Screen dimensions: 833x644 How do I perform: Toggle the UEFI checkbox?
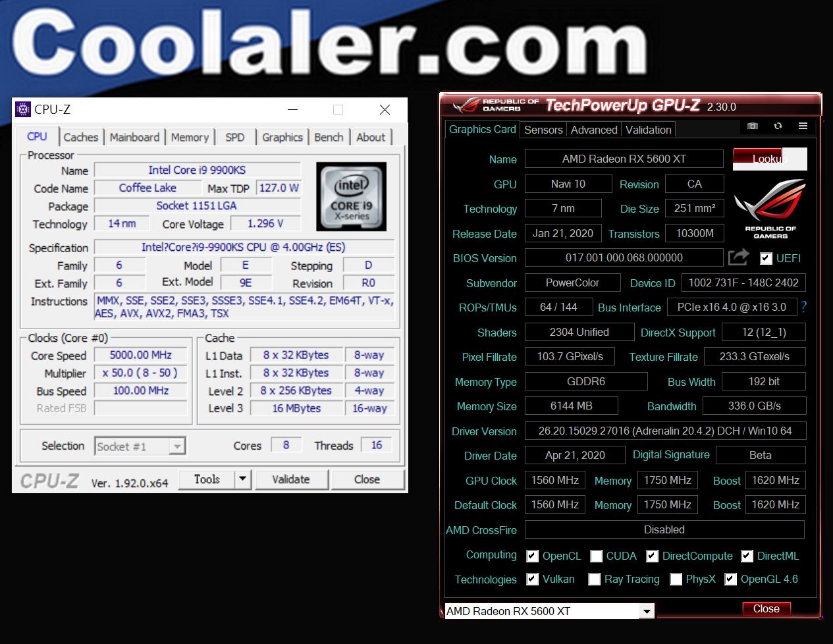[766, 258]
